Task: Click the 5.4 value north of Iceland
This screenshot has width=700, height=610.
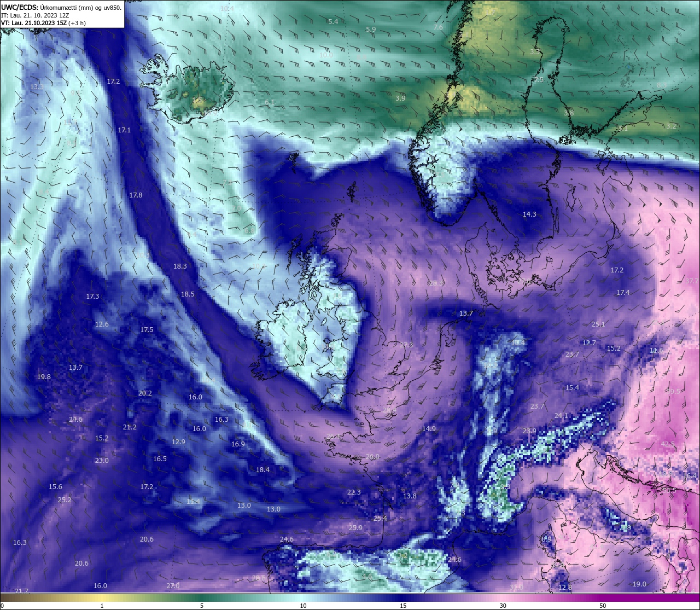Action: click(333, 22)
